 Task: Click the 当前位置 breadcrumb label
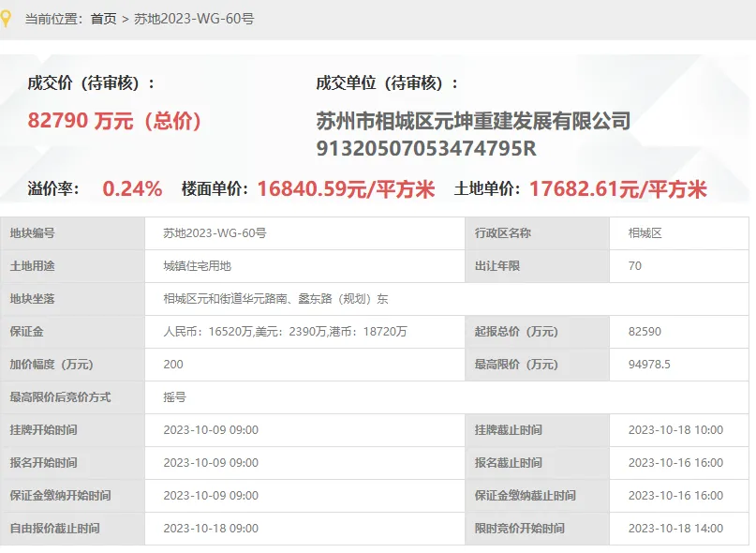(x=53, y=19)
